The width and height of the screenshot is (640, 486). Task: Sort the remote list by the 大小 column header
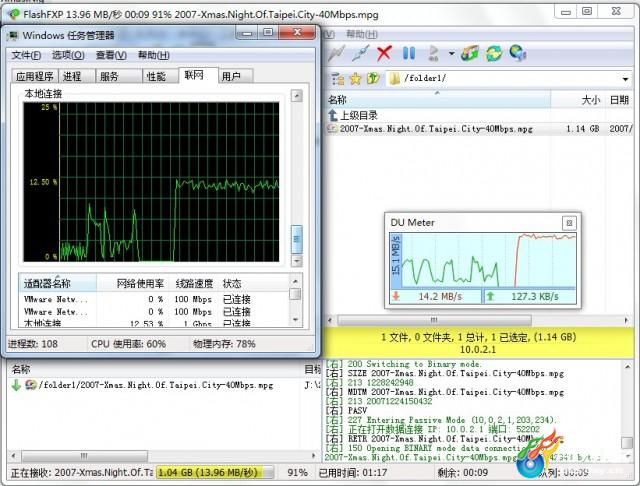click(578, 100)
